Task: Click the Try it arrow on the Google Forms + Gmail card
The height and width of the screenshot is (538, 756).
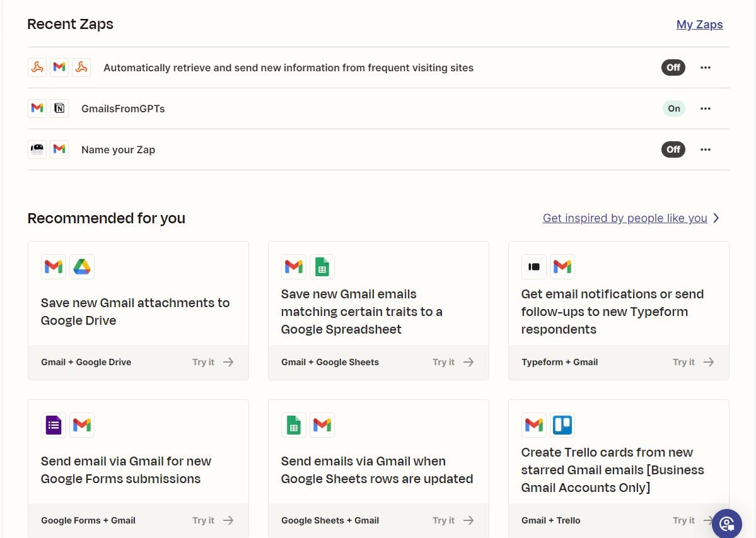Action: click(228, 520)
